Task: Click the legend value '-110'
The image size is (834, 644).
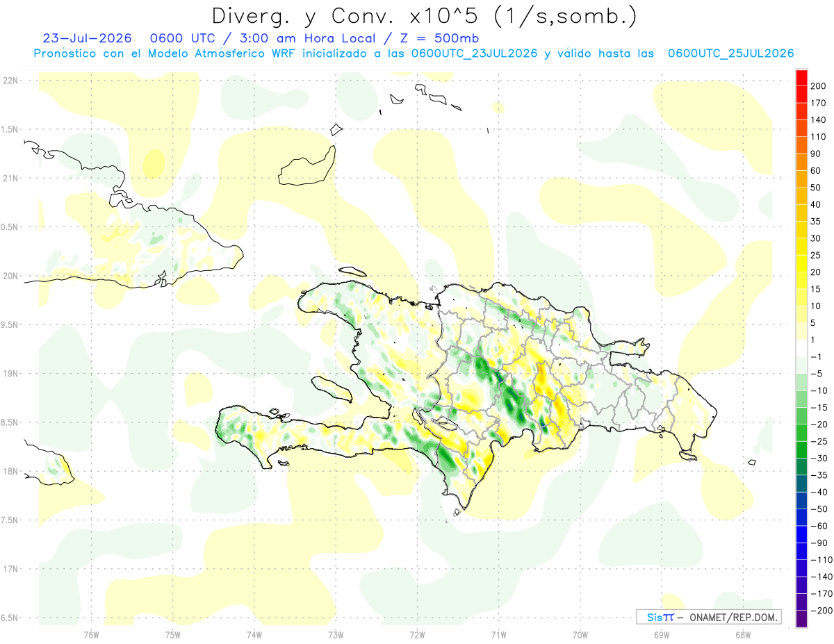Action: (x=820, y=560)
